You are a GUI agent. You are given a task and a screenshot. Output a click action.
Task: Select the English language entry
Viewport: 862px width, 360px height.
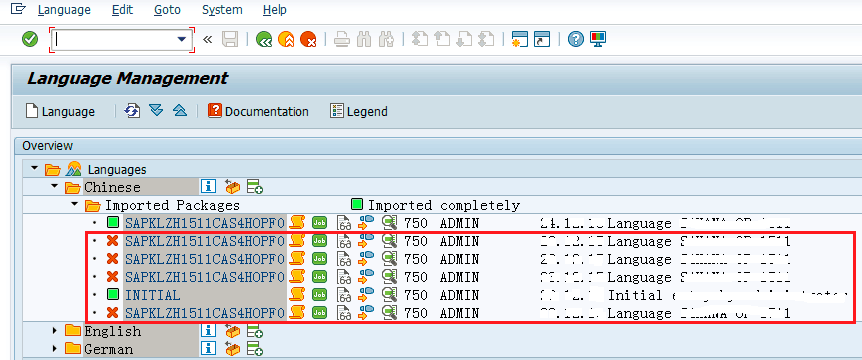pyautogui.click(x=112, y=331)
